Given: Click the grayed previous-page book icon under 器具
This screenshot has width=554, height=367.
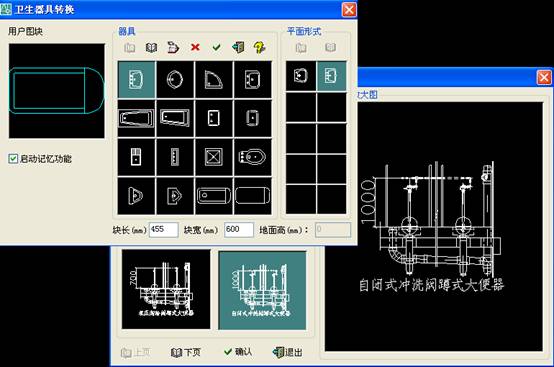Looking at the screenshot, I should click(x=130, y=47).
